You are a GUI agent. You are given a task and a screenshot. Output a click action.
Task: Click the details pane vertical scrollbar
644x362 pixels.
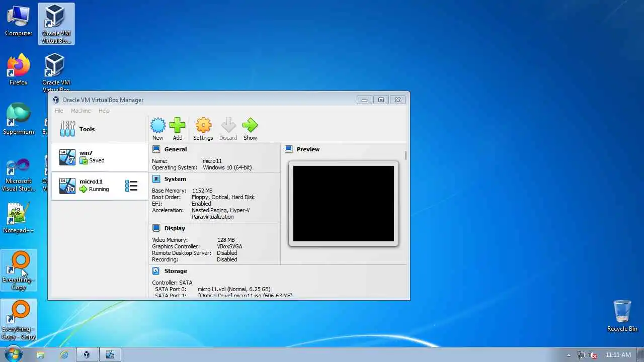point(406,156)
